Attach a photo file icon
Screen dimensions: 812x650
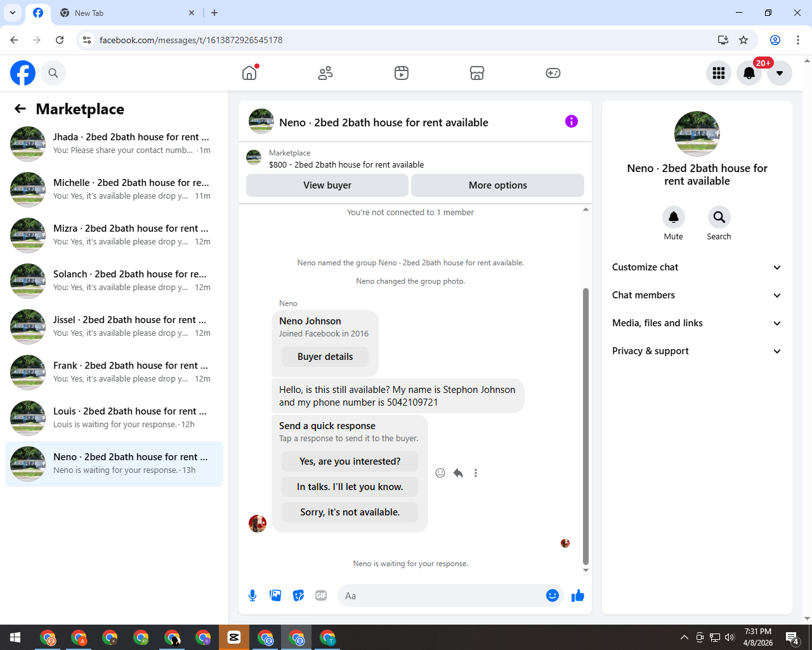[x=275, y=595]
